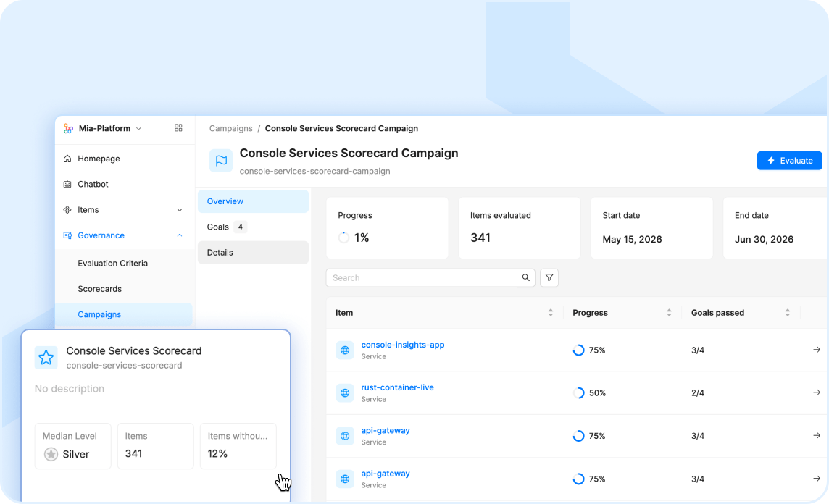
Task: Sort by Goals passed column arrows
Action: tap(787, 313)
